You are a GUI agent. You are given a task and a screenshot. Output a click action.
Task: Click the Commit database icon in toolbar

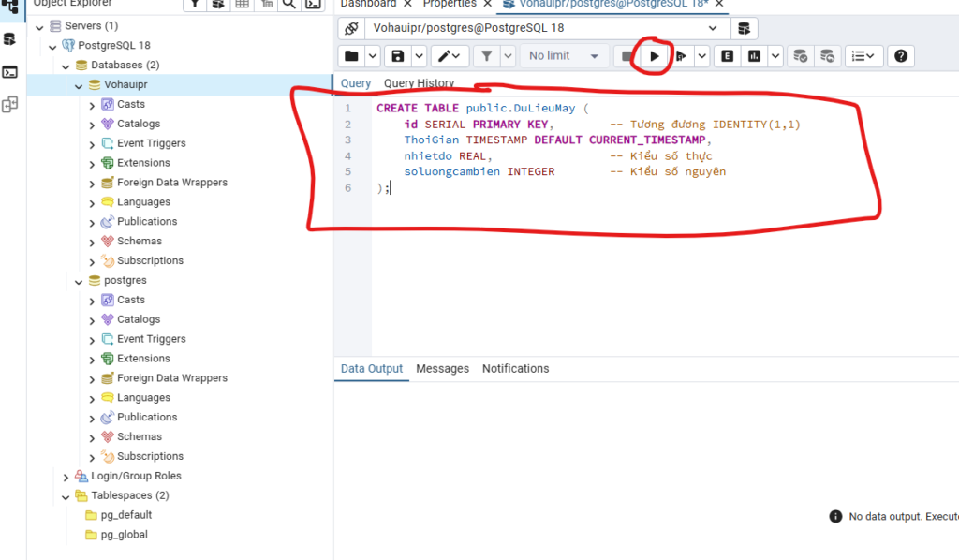800,56
